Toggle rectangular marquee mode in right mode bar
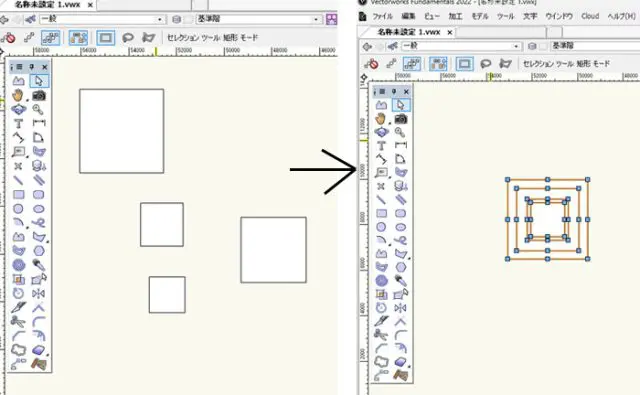The image size is (640, 395). 464,64
